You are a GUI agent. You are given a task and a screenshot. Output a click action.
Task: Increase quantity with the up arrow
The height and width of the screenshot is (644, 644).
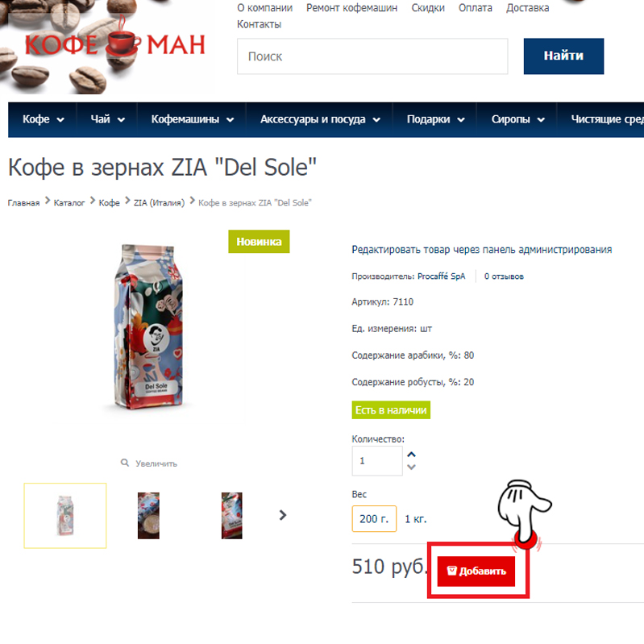pyautogui.click(x=411, y=455)
